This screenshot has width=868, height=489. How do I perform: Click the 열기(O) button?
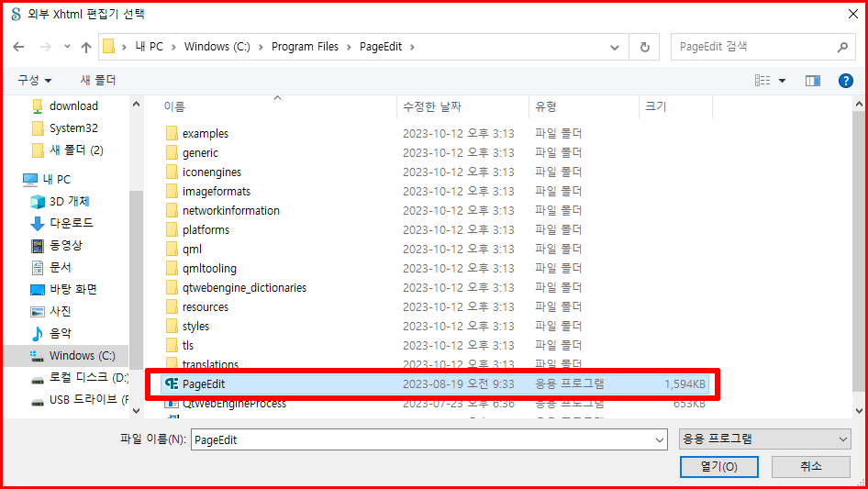click(718, 466)
